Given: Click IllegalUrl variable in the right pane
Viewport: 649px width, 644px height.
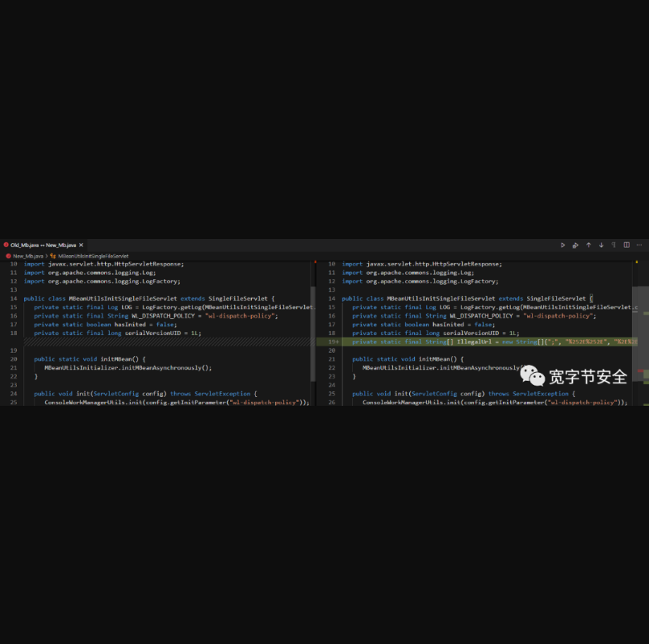Looking at the screenshot, I should [473, 342].
